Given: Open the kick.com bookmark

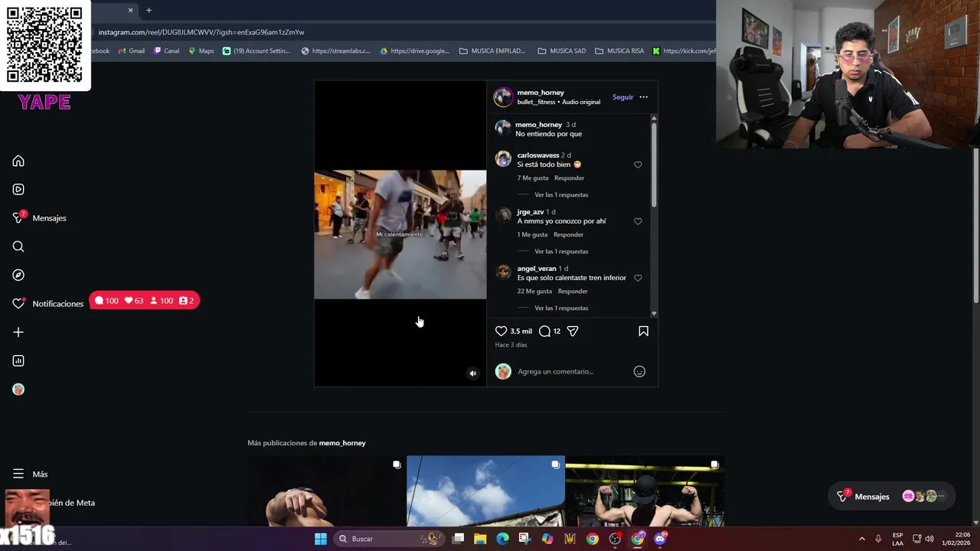Looking at the screenshot, I should (684, 51).
